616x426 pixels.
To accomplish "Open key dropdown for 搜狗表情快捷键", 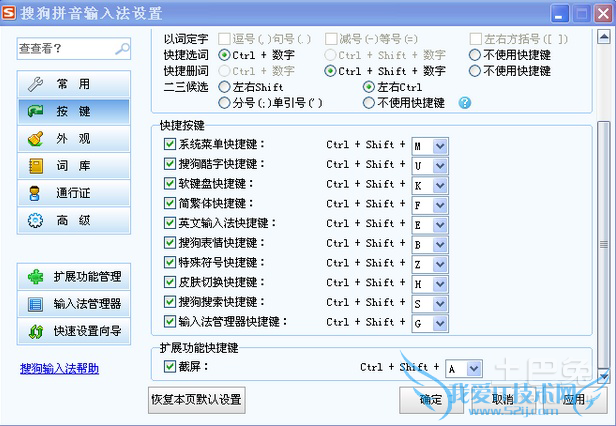I will [440, 245].
